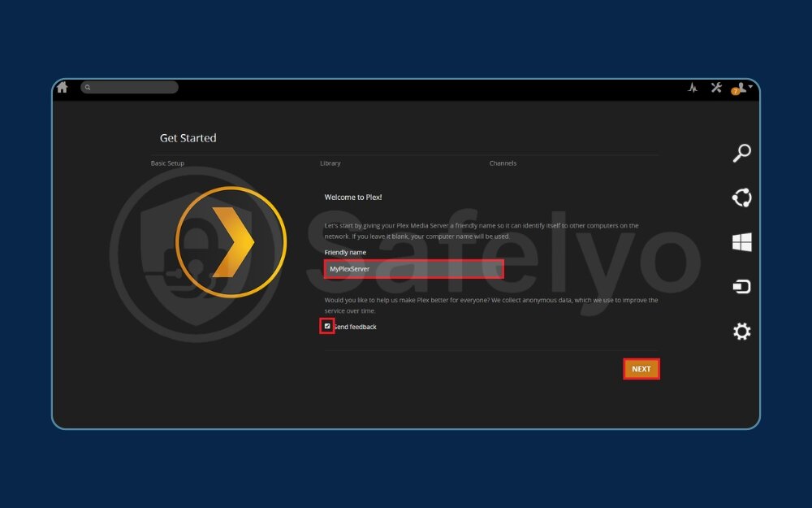Open the server activity status icon

(x=693, y=87)
